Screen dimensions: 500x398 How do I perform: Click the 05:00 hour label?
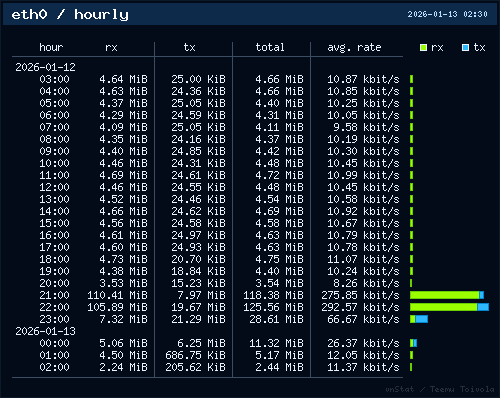[x=54, y=103]
